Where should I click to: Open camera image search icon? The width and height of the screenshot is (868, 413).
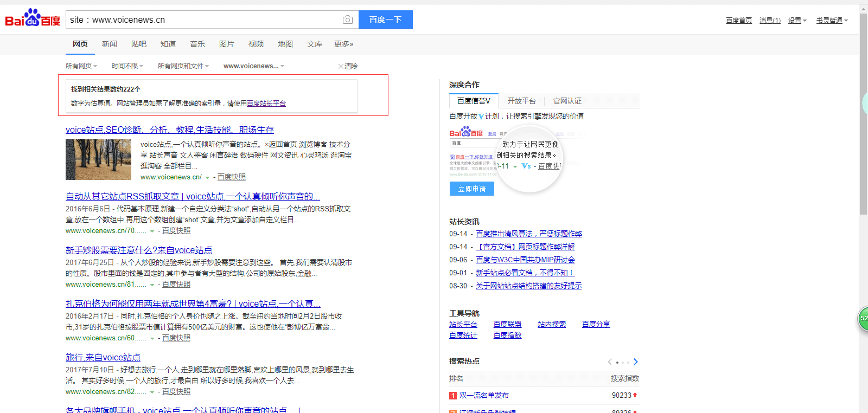pos(348,20)
